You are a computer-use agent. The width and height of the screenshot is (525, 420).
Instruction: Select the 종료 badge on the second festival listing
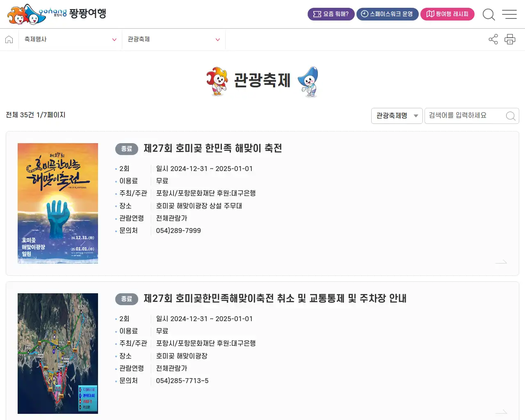point(126,299)
